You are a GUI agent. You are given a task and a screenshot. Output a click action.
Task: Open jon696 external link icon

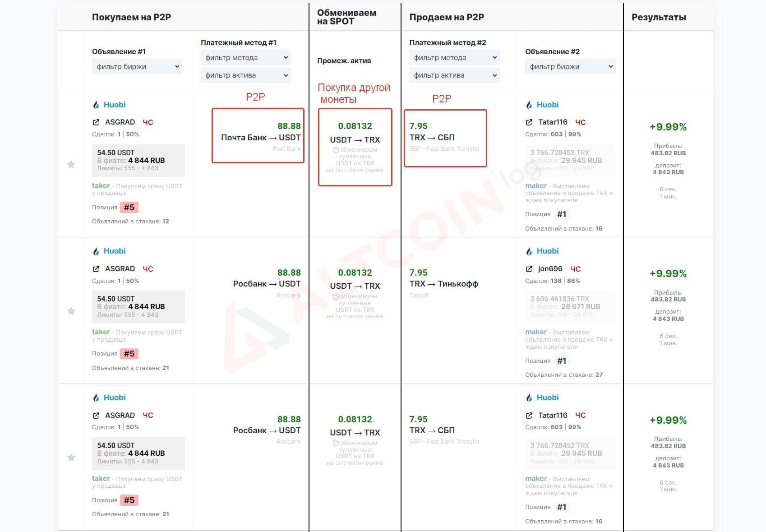tap(529, 269)
